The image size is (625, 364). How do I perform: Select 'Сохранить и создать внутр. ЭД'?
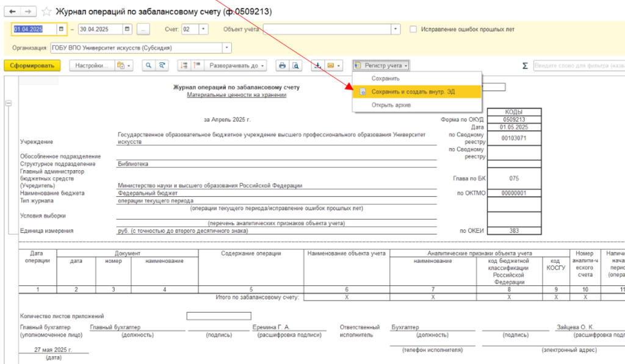pos(413,91)
